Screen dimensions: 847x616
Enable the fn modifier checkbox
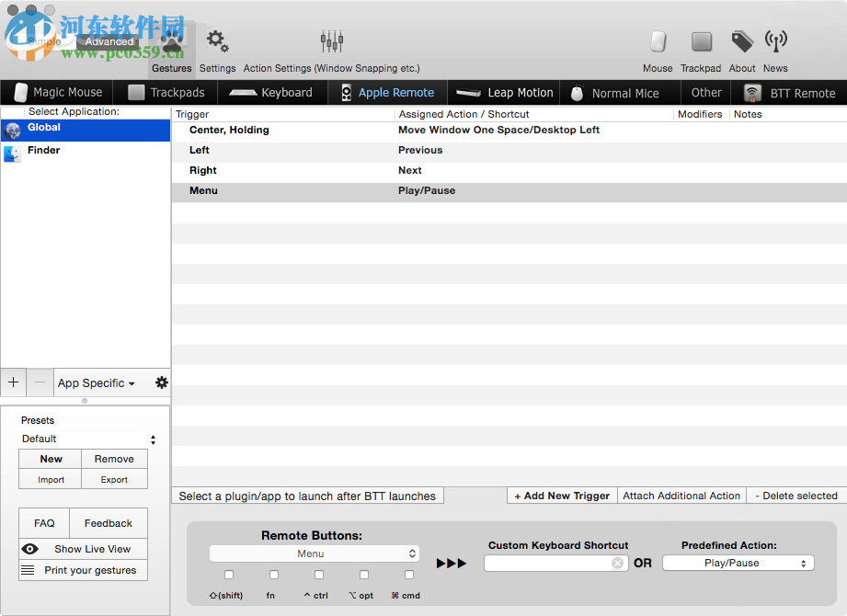pyautogui.click(x=272, y=575)
